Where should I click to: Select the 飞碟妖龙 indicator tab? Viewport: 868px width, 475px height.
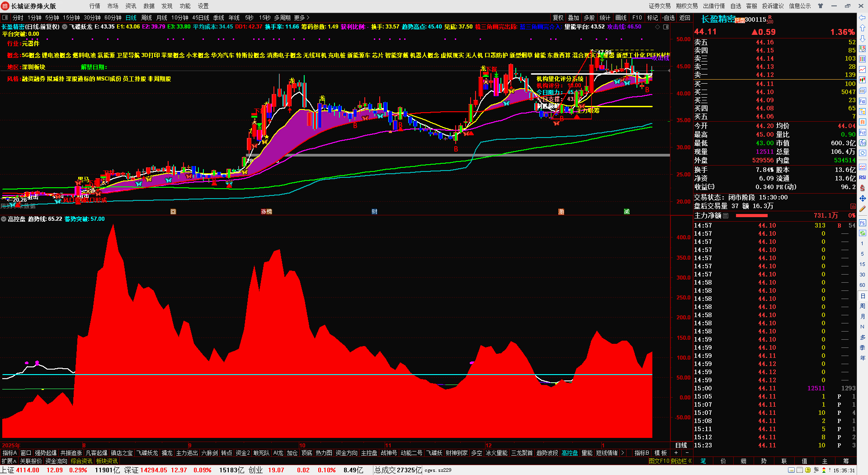[x=147, y=453]
